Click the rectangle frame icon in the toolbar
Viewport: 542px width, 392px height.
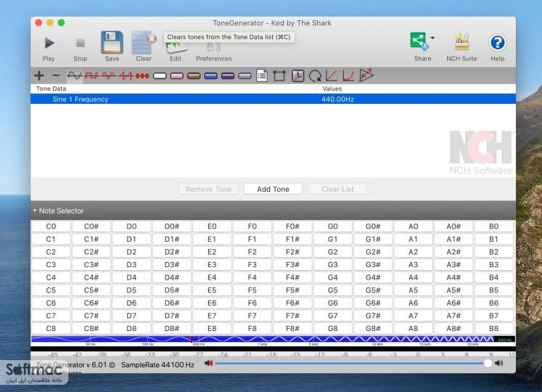(x=279, y=75)
